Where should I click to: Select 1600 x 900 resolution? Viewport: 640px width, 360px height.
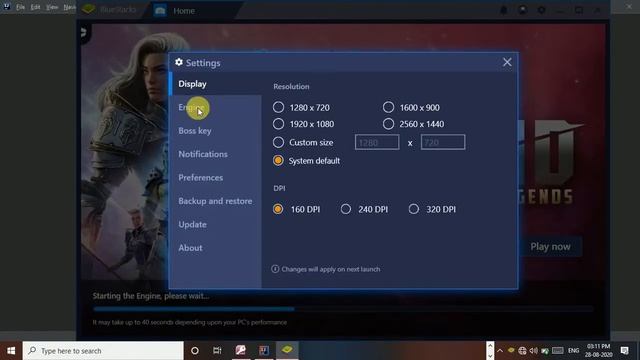[388, 107]
